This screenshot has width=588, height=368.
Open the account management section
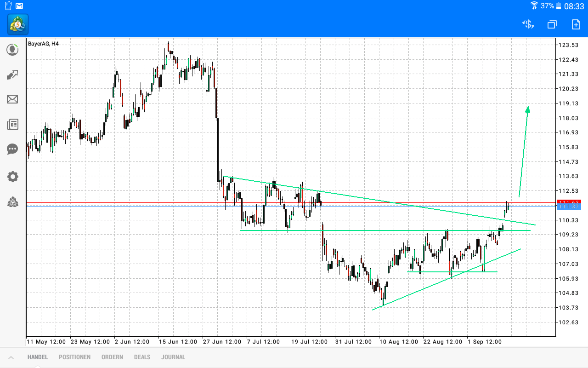pos(12,50)
